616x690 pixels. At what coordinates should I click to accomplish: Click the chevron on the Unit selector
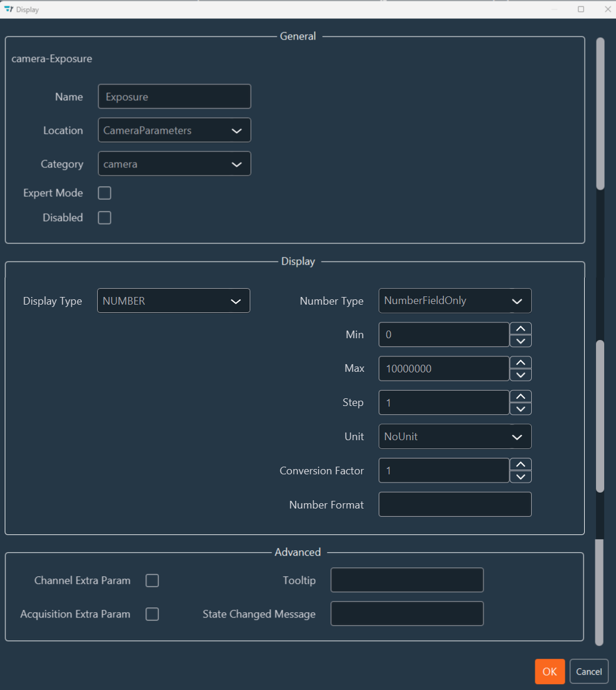(517, 437)
